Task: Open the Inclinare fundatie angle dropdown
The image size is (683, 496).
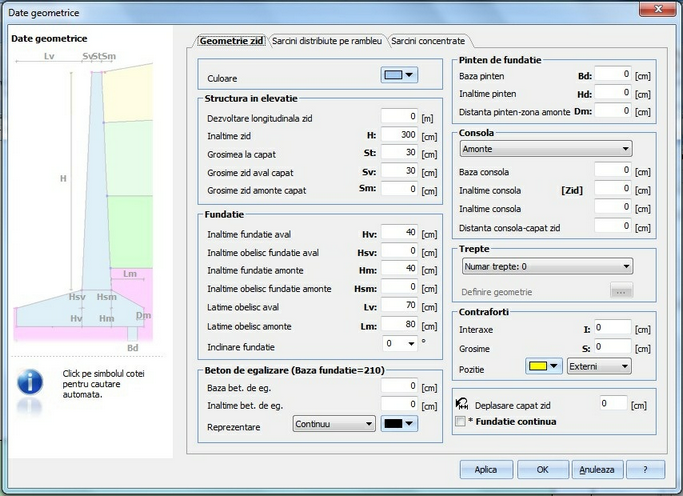Action: (x=399, y=344)
